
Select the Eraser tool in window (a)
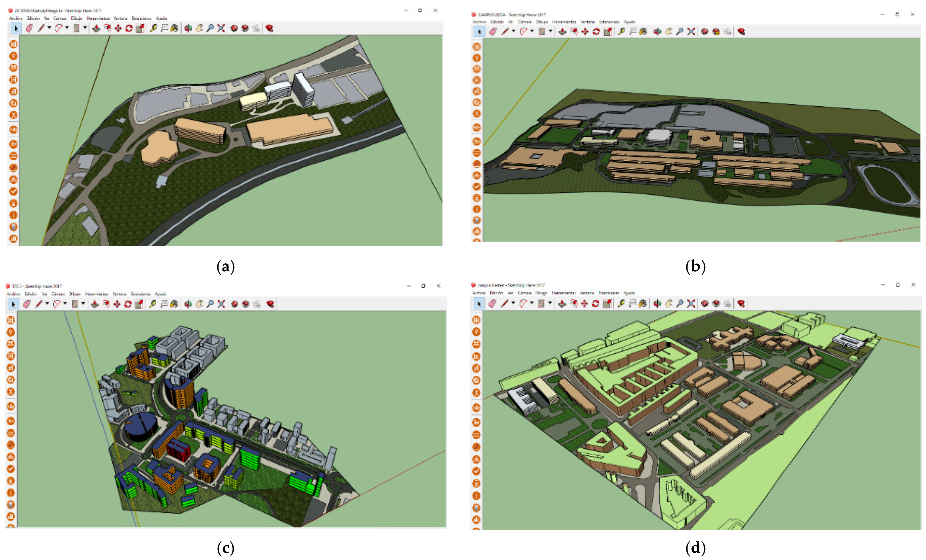pyautogui.click(x=29, y=28)
